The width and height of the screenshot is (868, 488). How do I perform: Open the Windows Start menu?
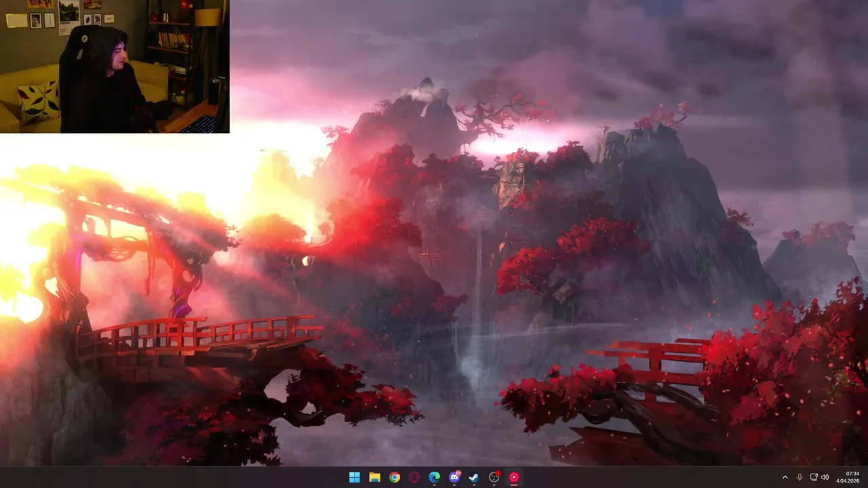tap(355, 477)
